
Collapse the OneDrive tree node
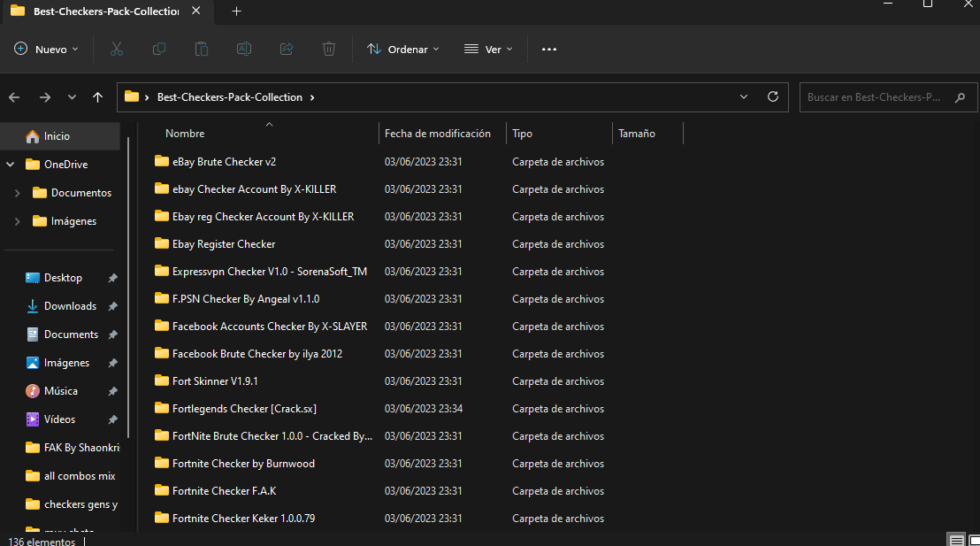[11, 165]
